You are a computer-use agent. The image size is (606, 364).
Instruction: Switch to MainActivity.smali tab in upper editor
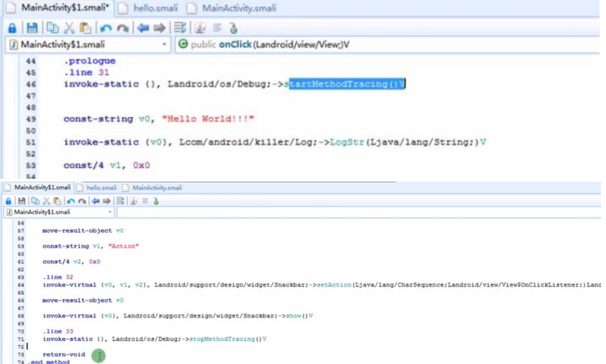click(x=233, y=8)
